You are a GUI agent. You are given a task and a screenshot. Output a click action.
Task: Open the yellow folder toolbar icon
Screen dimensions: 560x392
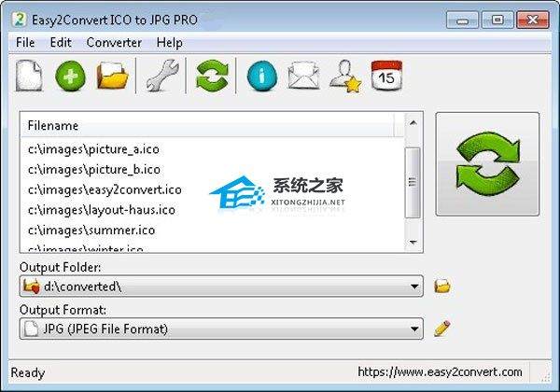point(113,76)
